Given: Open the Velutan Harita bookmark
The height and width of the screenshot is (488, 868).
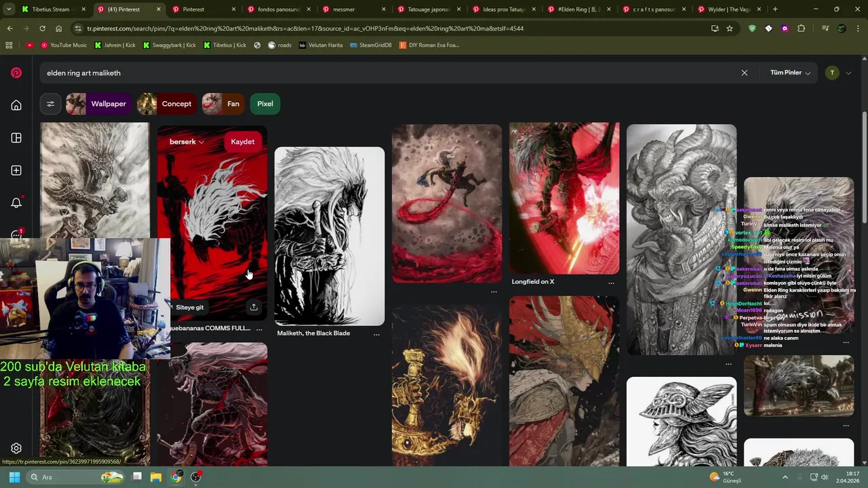Looking at the screenshot, I should point(321,45).
